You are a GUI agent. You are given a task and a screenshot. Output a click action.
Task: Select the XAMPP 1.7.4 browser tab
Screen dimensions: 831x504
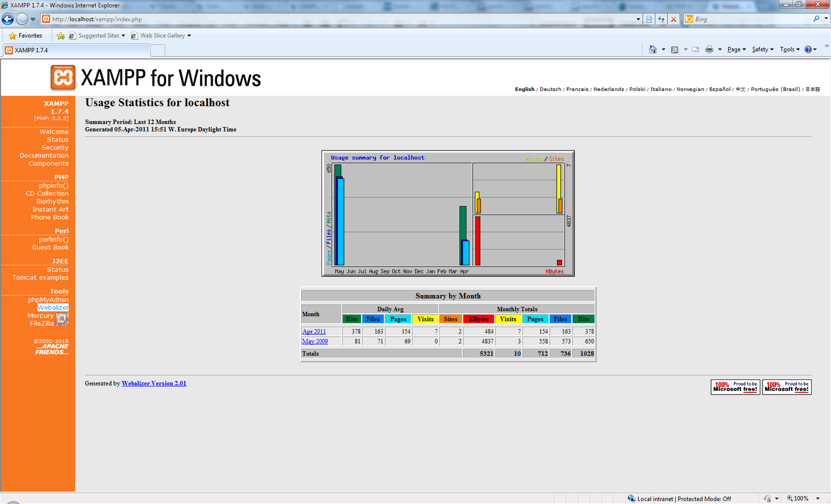click(x=77, y=50)
